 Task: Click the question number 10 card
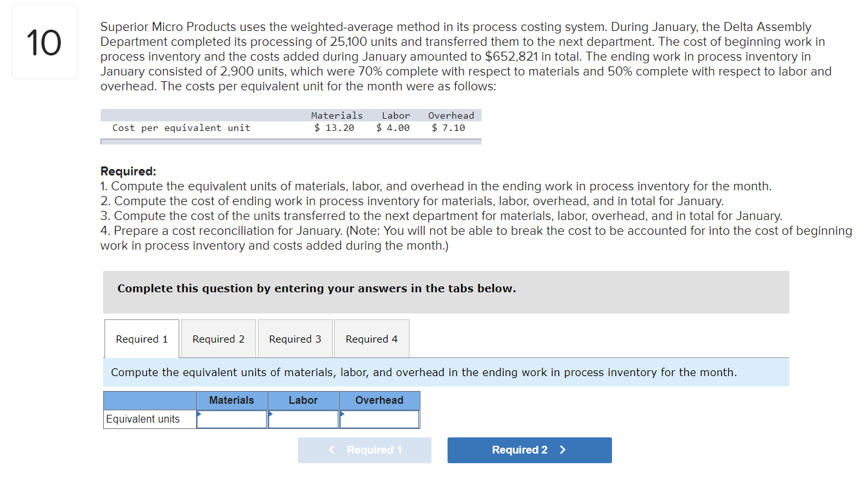pyautogui.click(x=44, y=41)
